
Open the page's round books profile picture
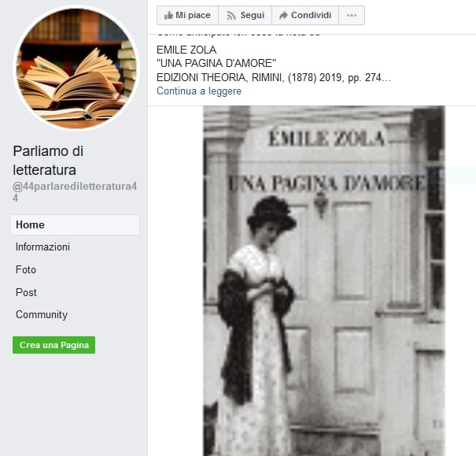(76, 68)
